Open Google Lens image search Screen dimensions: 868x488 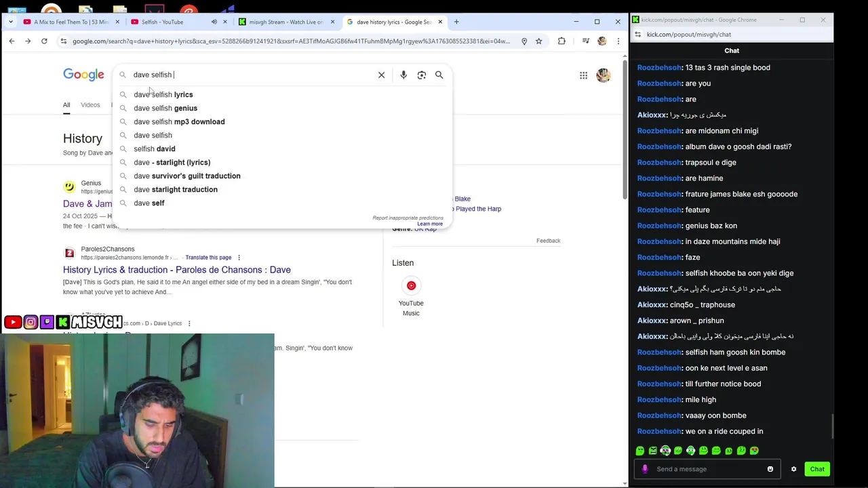point(422,75)
